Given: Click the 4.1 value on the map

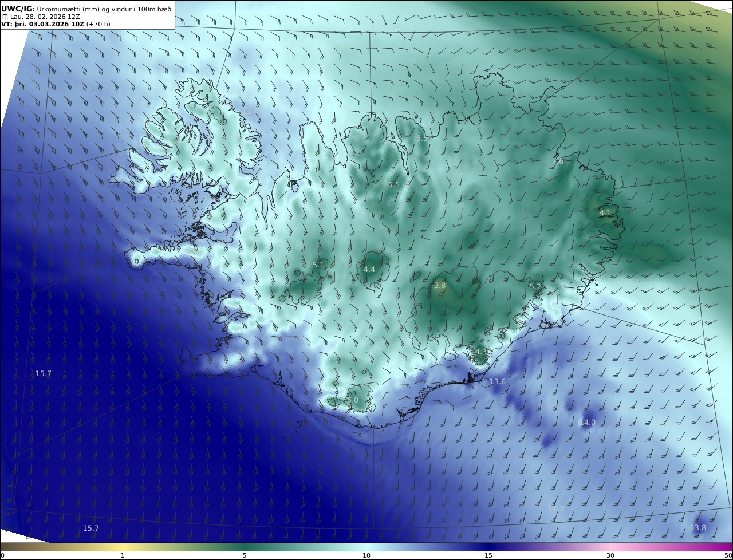Looking at the screenshot, I should [605, 212].
